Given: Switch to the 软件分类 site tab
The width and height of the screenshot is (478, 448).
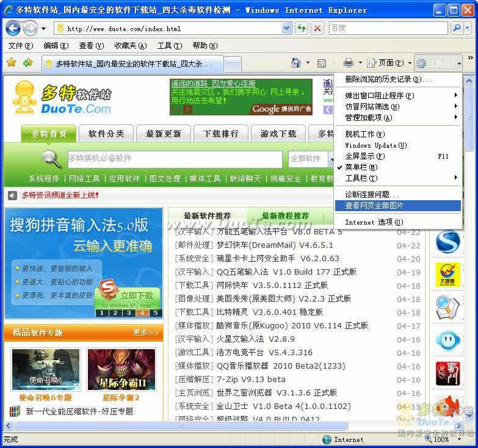Looking at the screenshot, I should pyautogui.click(x=106, y=134).
